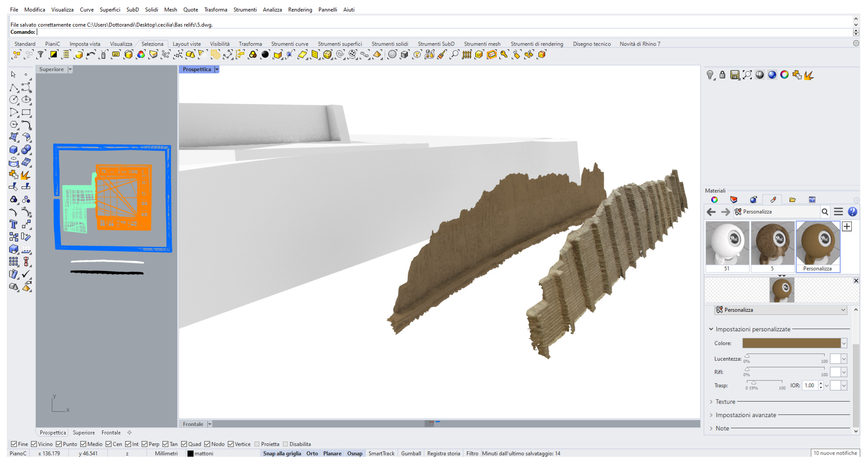Screen dimensions: 868x467
Task: Click the black sphere icon in selection toolbar
Action: (x=265, y=54)
